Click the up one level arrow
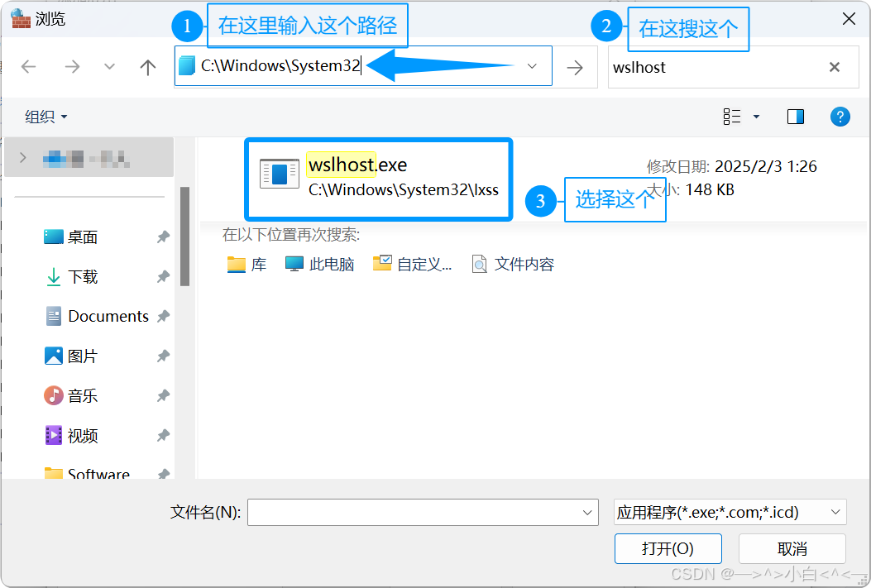Viewport: 871px width, 588px height. (148, 67)
